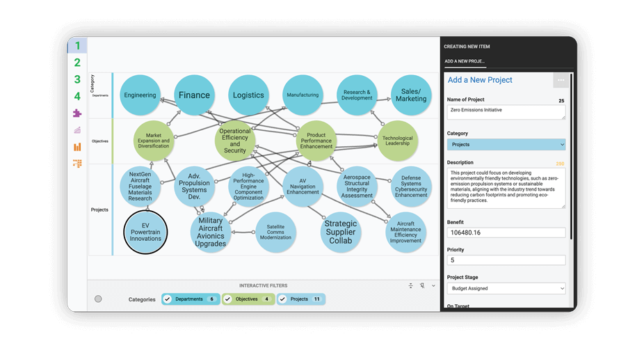Select the Add a New Project tab
The width and height of the screenshot is (644, 348).
click(x=465, y=61)
